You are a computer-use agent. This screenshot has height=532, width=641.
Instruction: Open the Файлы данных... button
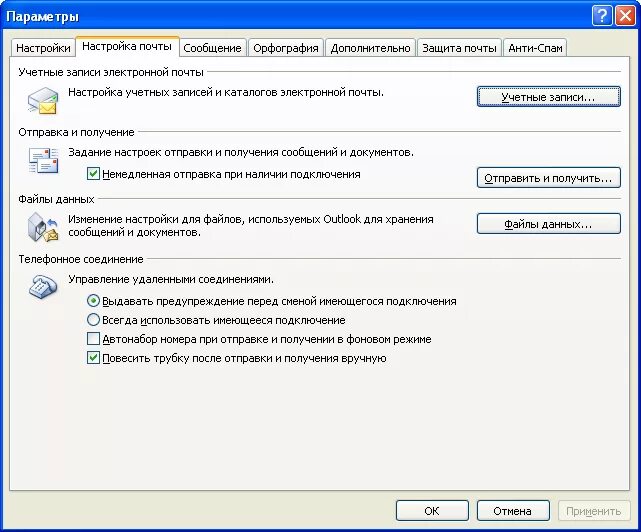[549, 224]
